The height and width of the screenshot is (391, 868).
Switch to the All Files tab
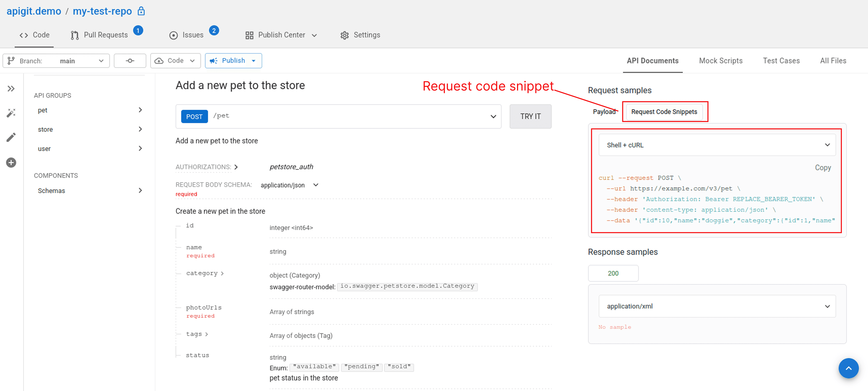[833, 61]
